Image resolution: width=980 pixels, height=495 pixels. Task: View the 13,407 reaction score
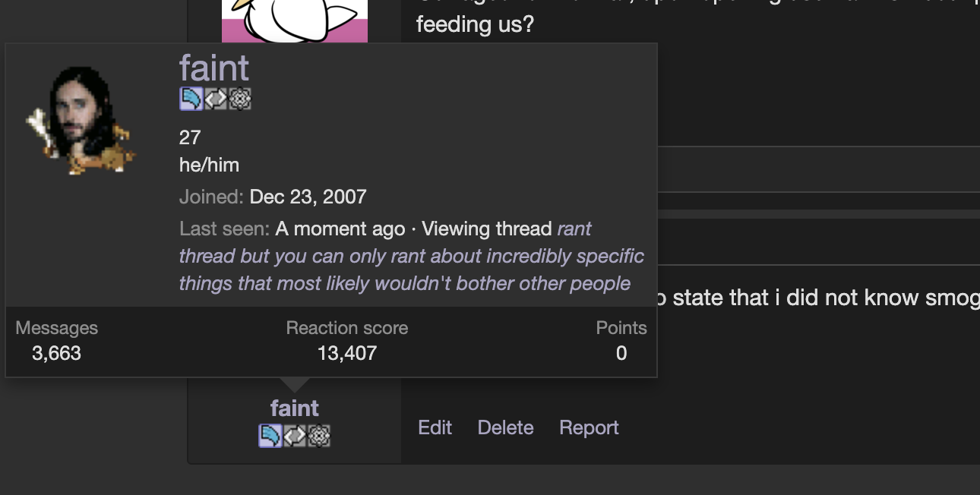pos(347,353)
